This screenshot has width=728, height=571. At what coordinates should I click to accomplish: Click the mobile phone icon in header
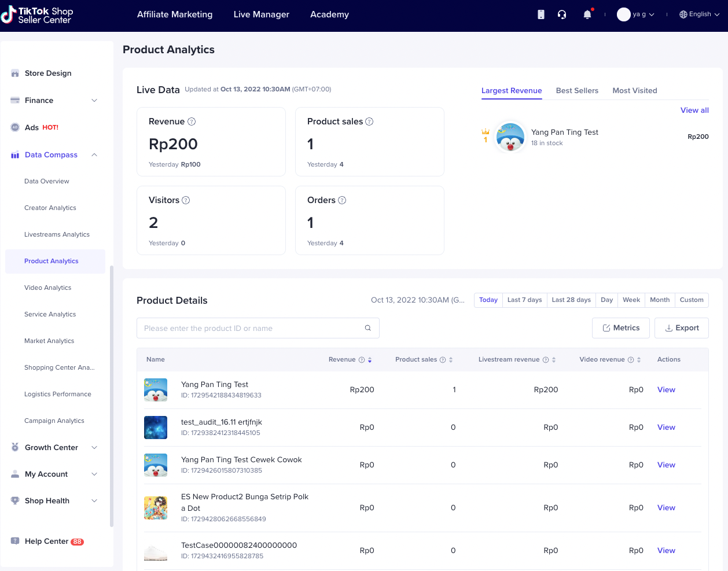pyautogui.click(x=541, y=14)
